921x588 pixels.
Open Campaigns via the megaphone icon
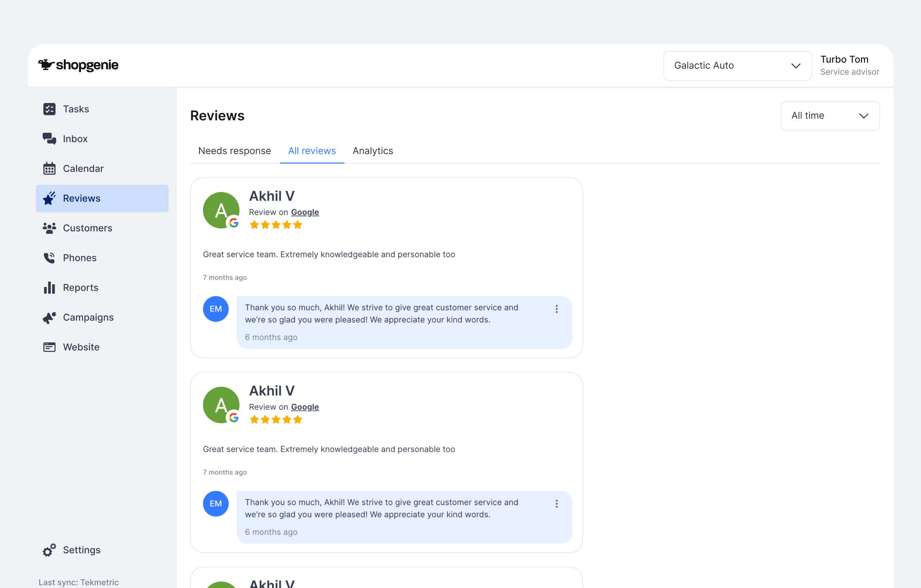point(49,317)
